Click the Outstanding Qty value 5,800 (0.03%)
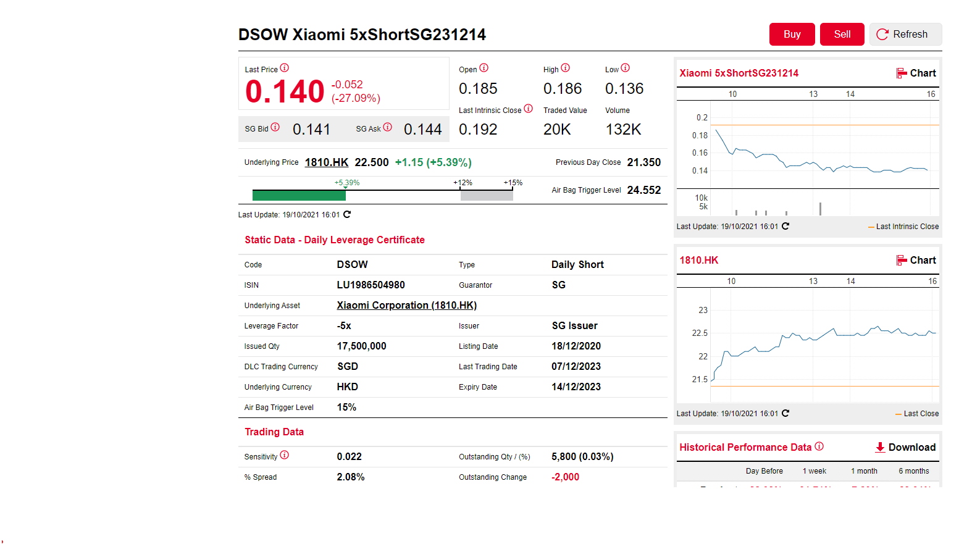The width and height of the screenshot is (980, 544). 582,456
